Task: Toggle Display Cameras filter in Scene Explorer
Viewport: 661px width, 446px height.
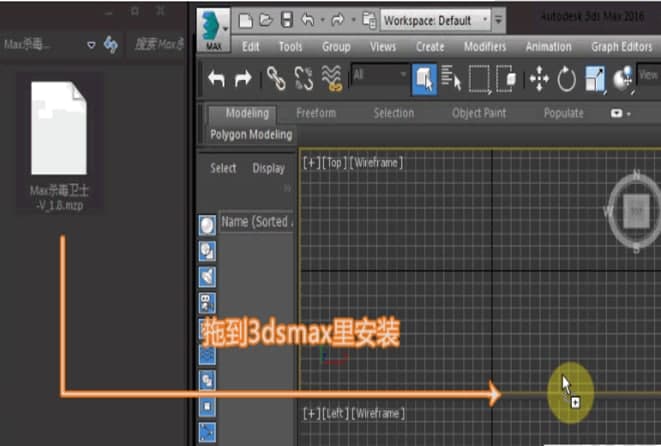Action: click(207, 303)
